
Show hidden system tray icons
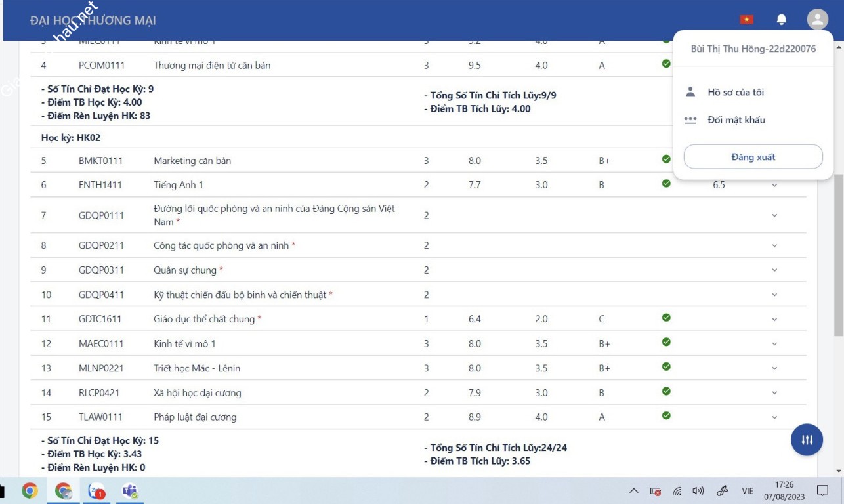coord(633,491)
